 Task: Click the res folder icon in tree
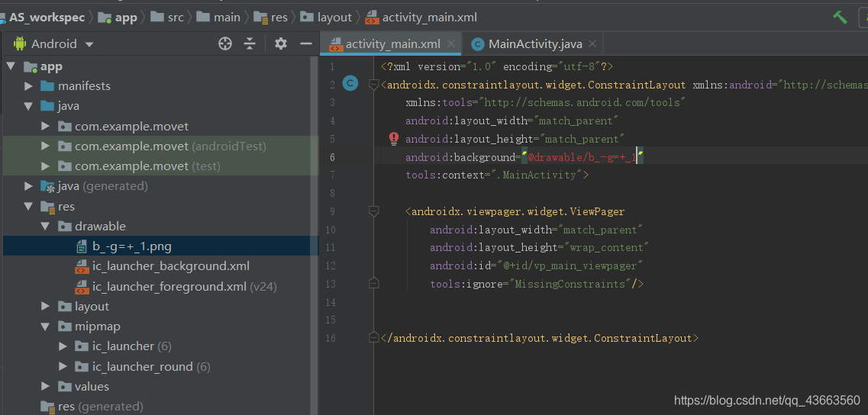pyautogui.click(x=47, y=207)
